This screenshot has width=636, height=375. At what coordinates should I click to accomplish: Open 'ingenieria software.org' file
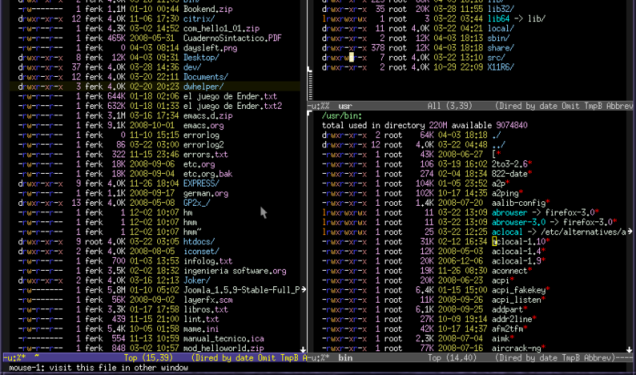pyautogui.click(x=234, y=271)
